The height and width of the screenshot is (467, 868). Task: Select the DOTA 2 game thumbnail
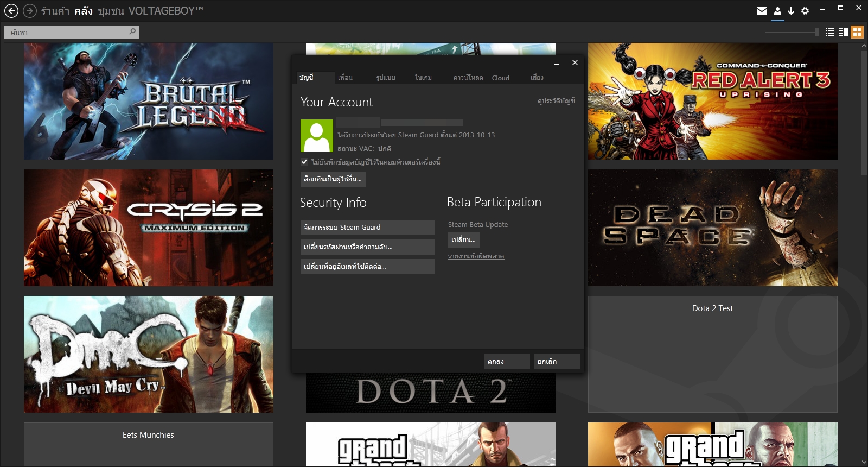431,393
